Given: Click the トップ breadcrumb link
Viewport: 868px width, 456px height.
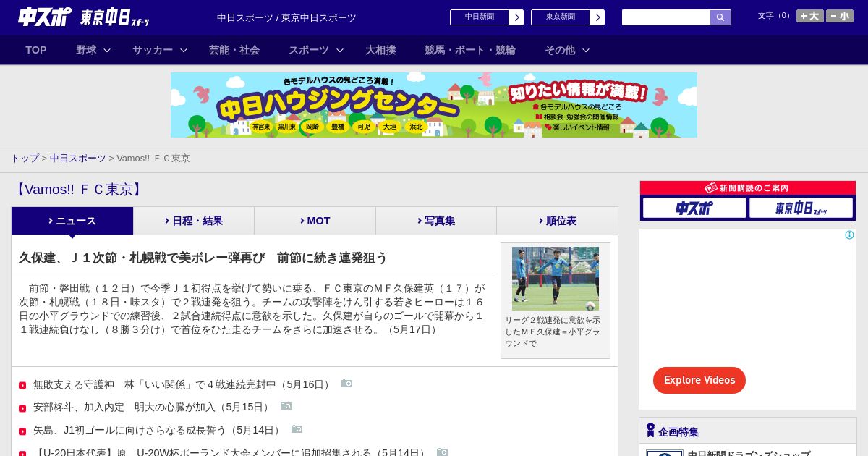Looking at the screenshot, I should point(25,159).
